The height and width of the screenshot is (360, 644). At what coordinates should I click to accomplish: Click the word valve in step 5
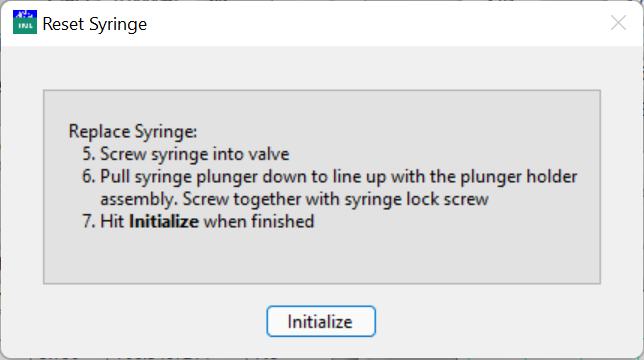[x=269, y=154]
